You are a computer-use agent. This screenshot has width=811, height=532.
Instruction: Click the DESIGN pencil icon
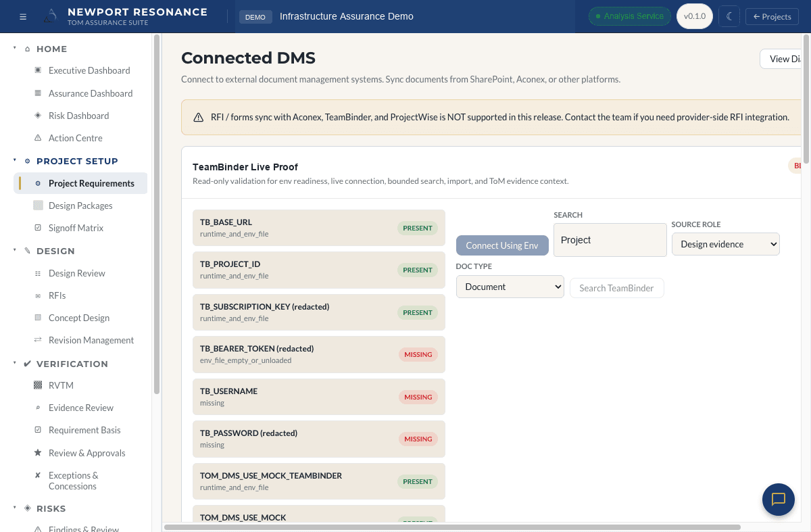click(28, 251)
